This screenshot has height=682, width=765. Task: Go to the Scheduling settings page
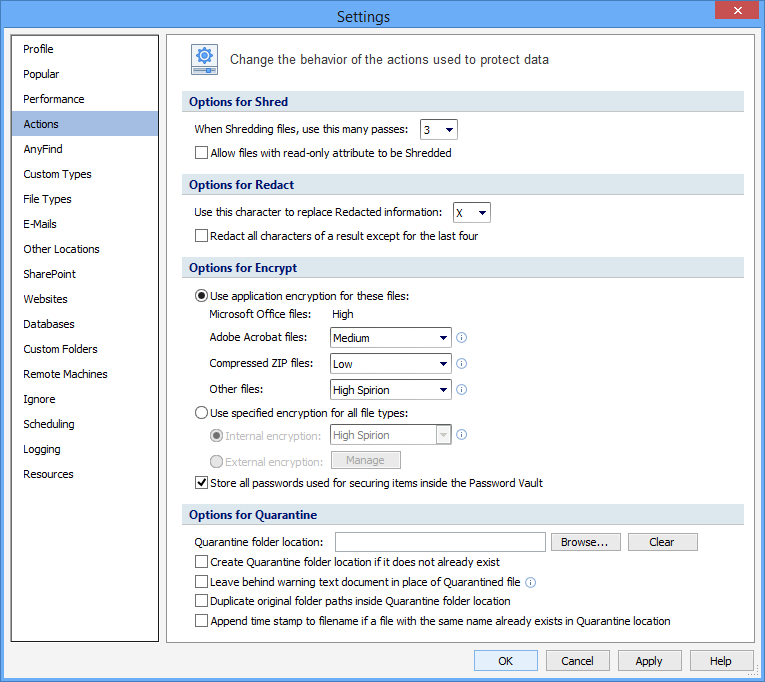coord(49,424)
